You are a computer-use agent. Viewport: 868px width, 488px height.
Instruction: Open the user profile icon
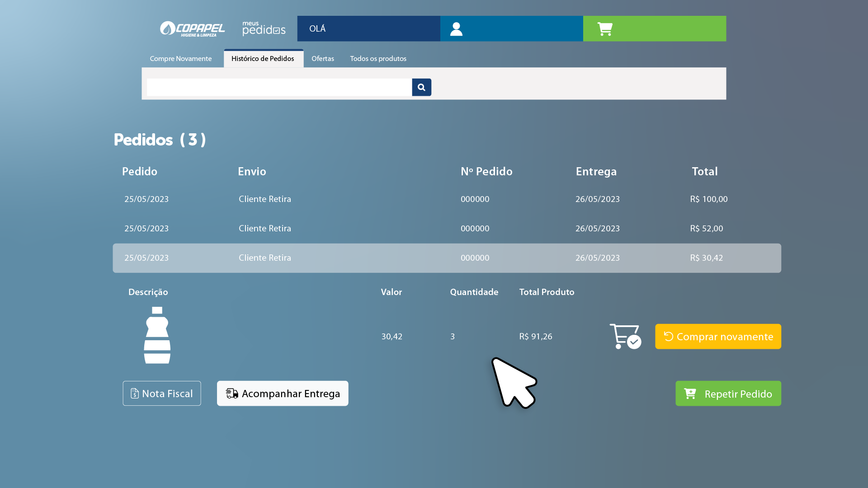pos(456,29)
